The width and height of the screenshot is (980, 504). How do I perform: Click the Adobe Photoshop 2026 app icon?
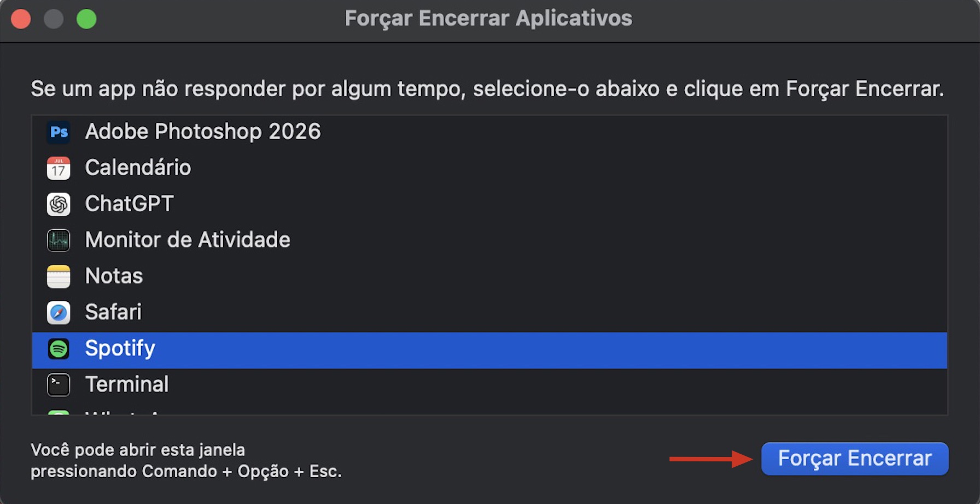(59, 132)
